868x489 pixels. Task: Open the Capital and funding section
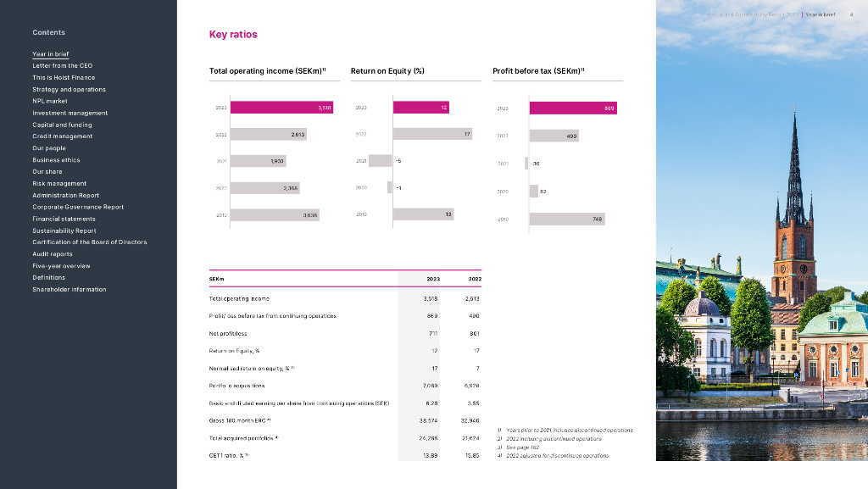click(x=62, y=125)
